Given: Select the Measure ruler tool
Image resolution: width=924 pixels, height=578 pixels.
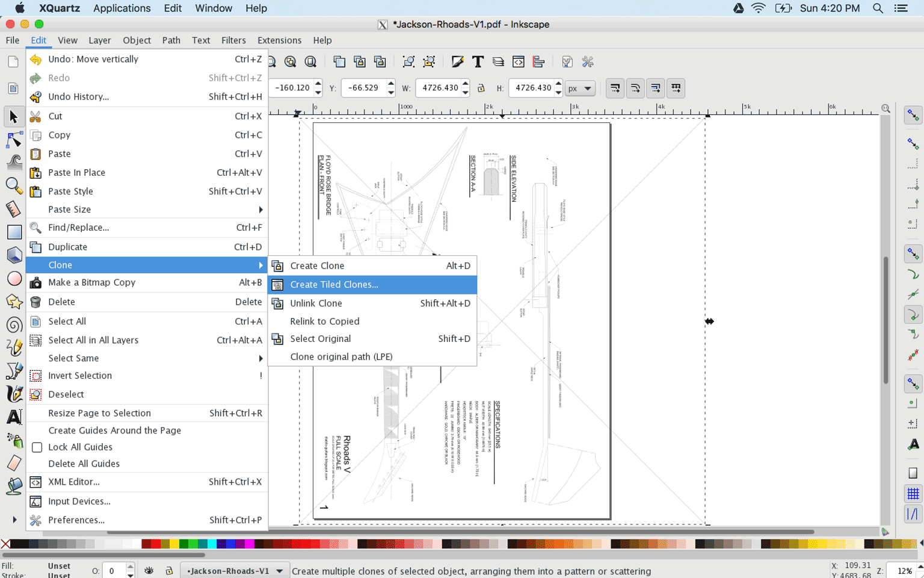Looking at the screenshot, I should (13, 209).
